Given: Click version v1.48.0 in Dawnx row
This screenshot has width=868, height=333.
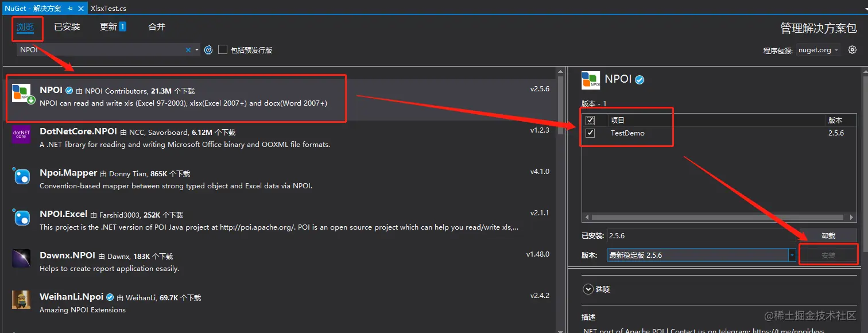Looking at the screenshot, I should tap(538, 254).
